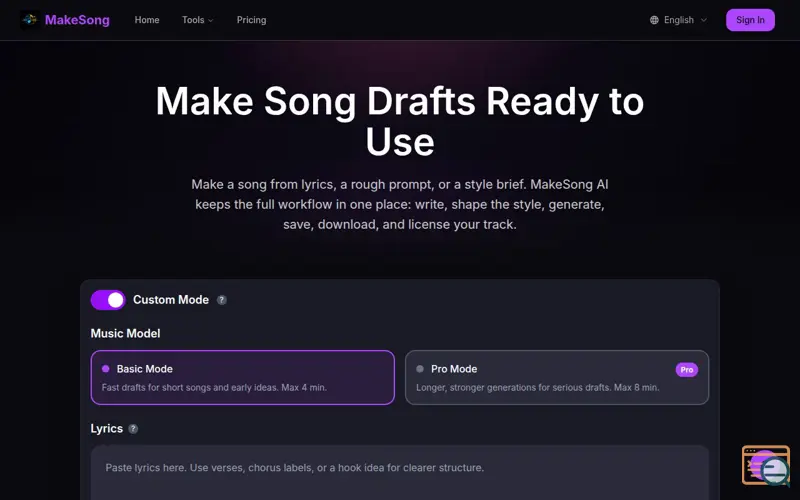
Task: Click the MakeSong logo icon
Action: click(x=30, y=20)
